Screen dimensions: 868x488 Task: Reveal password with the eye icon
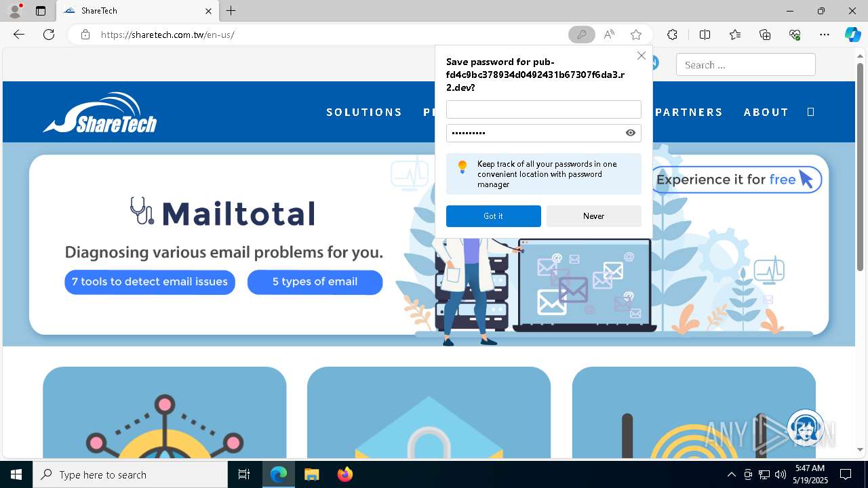631,133
